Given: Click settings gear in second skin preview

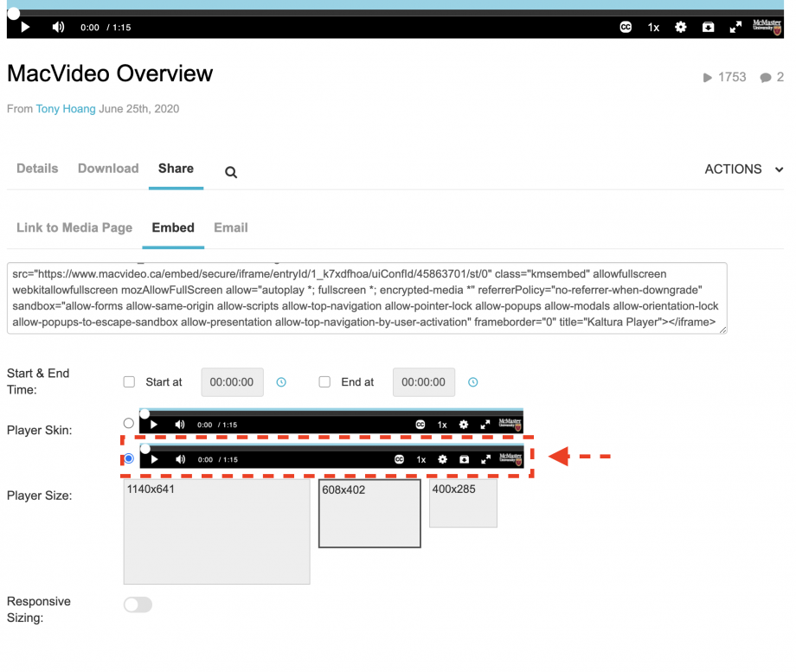Looking at the screenshot, I should pos(443,459).
